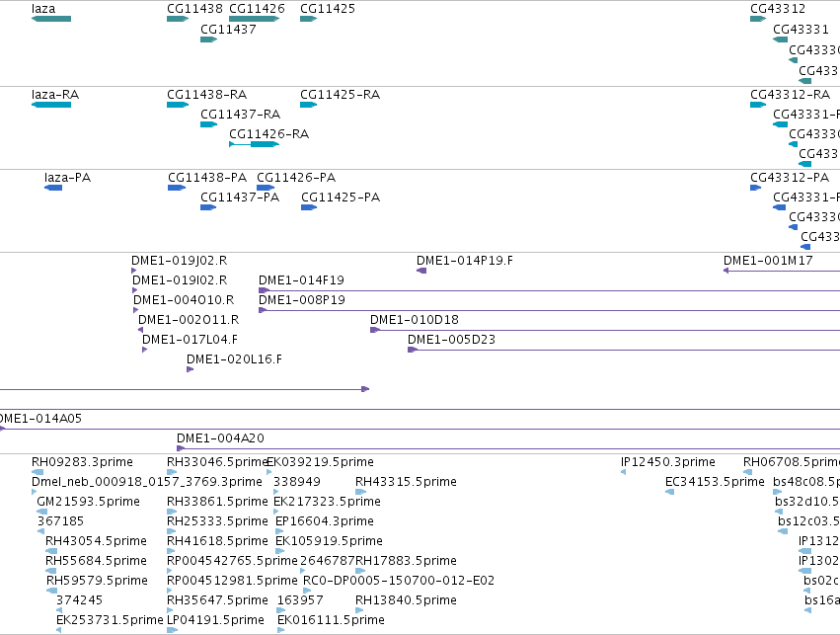This screenshot has height=635, width=840.
Task: Select the RH17883.5prime EST label
Action: pos(406,562)
